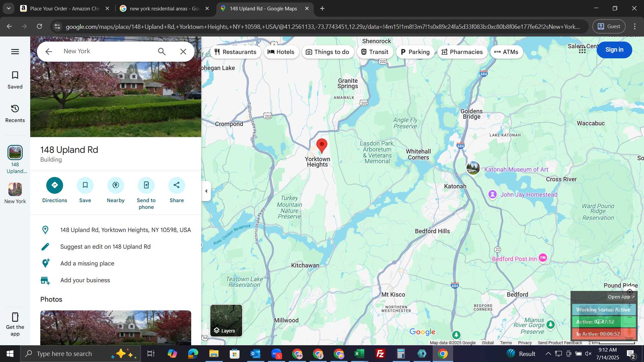Click Add a missing place

pos(116,263)
